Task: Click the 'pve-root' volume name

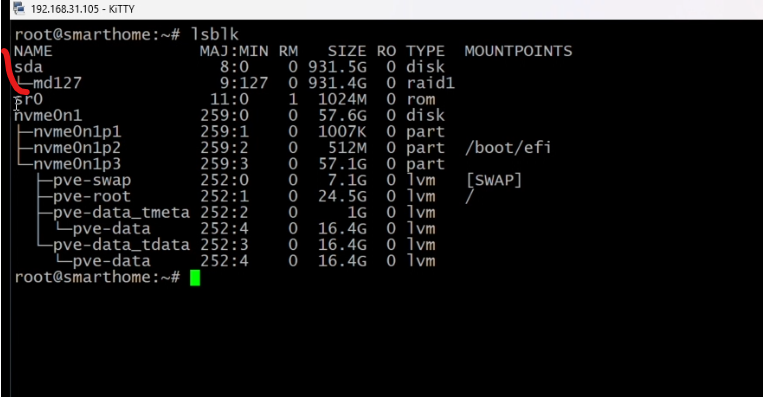Action: (92, 197)
